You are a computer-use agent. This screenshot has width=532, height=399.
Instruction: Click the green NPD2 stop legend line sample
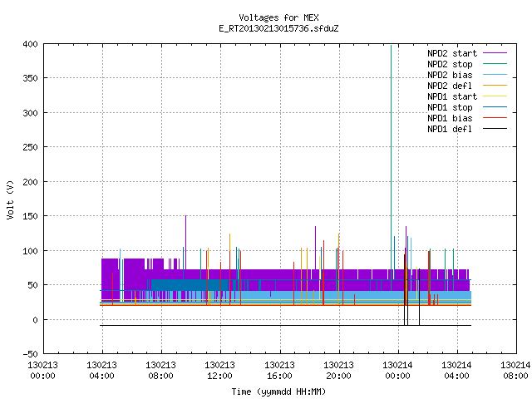[x=495, y=64]
